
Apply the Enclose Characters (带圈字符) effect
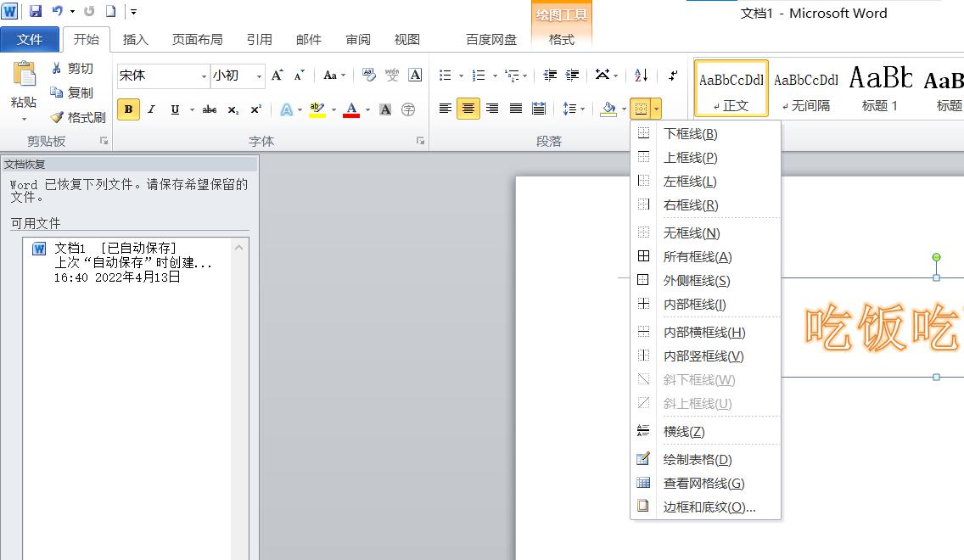[x=410, y=109]
